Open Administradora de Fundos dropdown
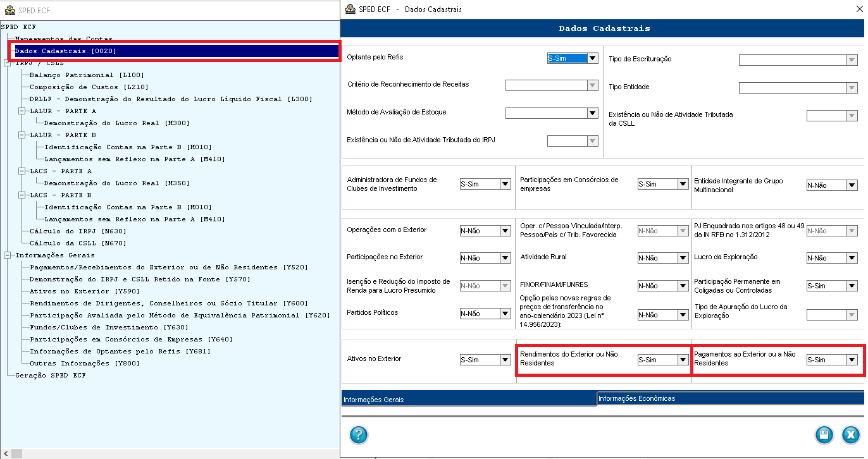 [x=505, y=185]
